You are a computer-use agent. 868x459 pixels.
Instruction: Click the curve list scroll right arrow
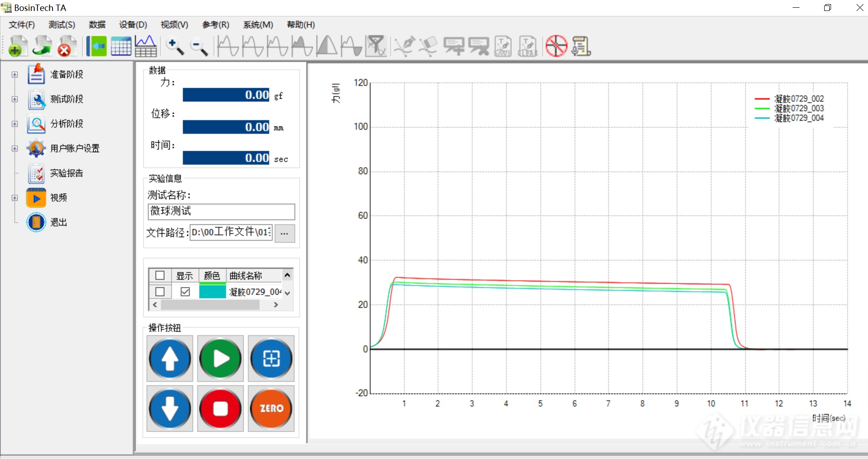click(276, 305)
